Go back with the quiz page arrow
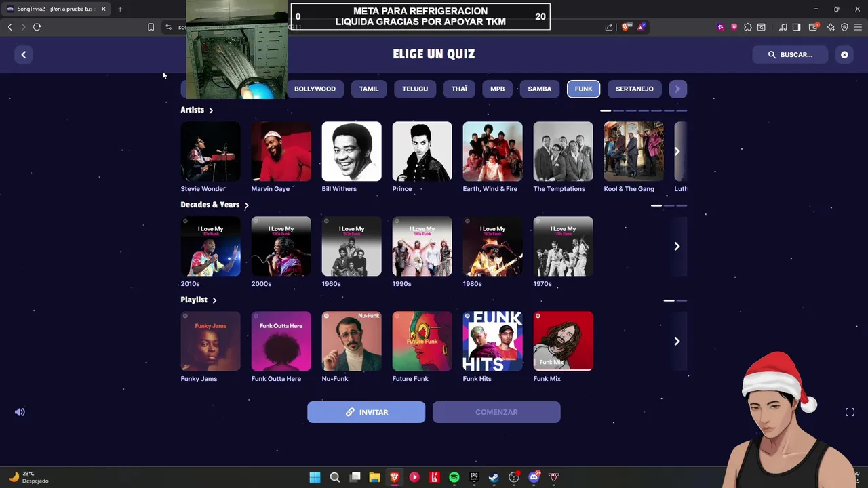 [x=24, y=55]
